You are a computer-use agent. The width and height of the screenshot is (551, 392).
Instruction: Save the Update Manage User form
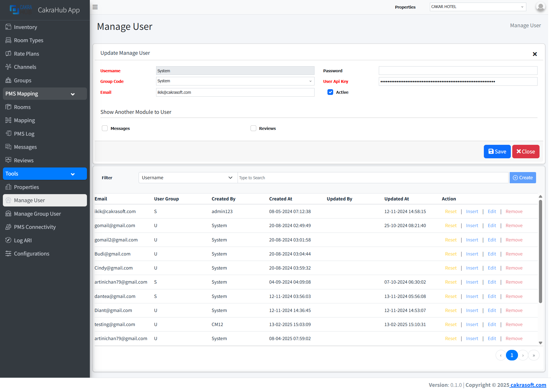click(497, 151)
